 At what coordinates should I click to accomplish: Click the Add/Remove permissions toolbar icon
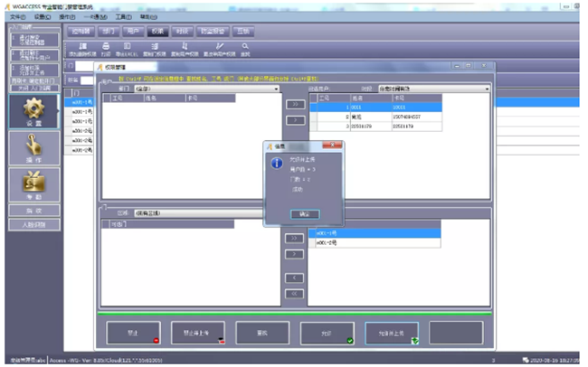coord(82,47)
